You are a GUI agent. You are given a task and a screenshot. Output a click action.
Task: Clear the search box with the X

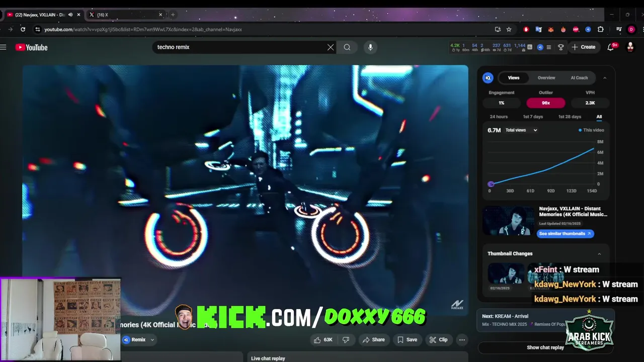click(331, 47)
